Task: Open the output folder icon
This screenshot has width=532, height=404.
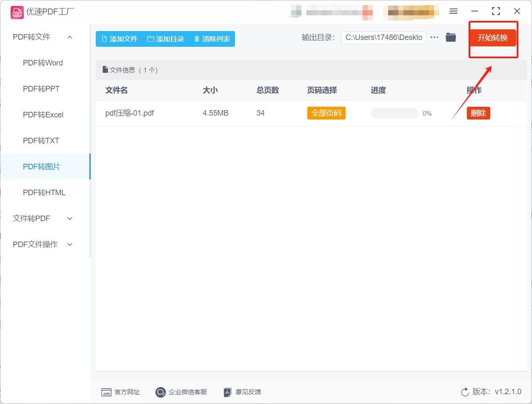Action: tap(451, 37)
